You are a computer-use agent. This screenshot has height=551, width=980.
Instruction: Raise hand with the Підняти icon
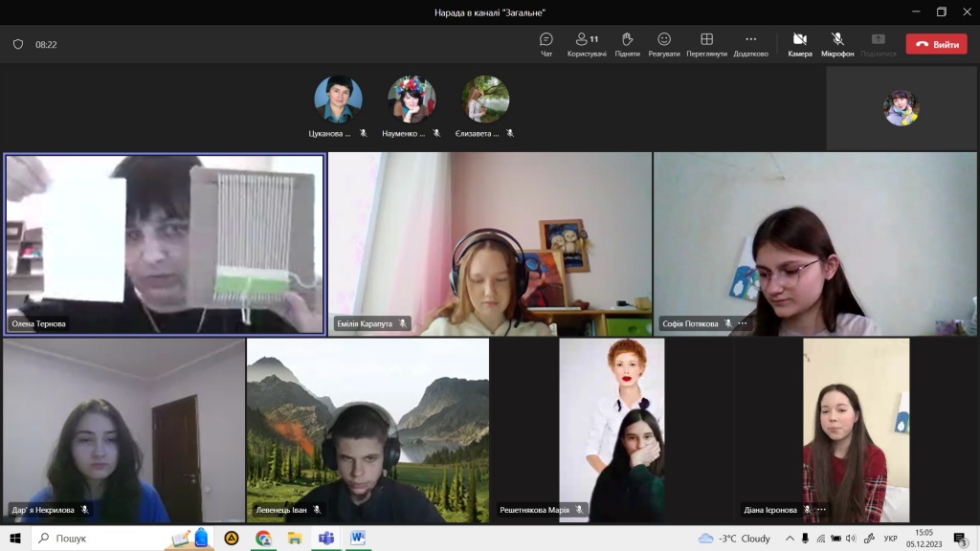click(627, 43)
